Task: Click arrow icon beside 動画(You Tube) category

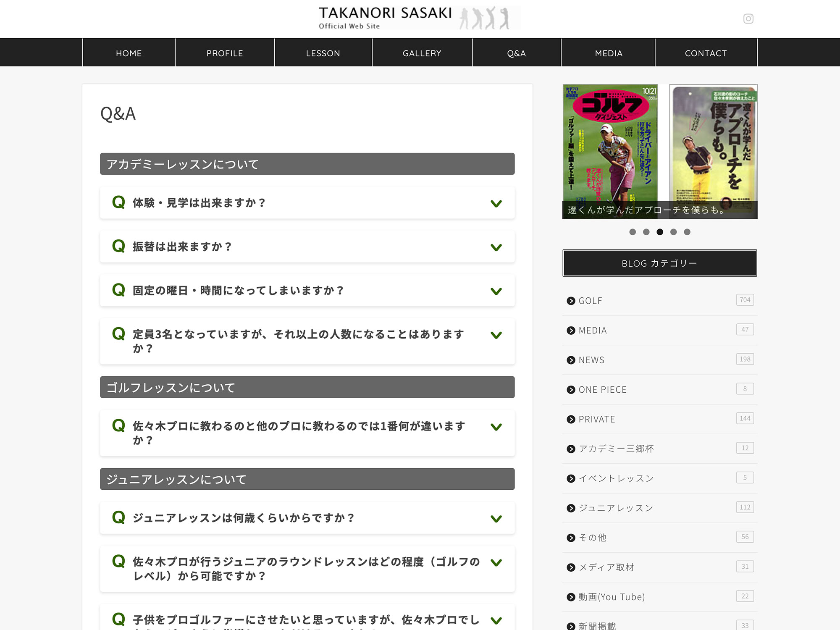Action: (571, 597)
